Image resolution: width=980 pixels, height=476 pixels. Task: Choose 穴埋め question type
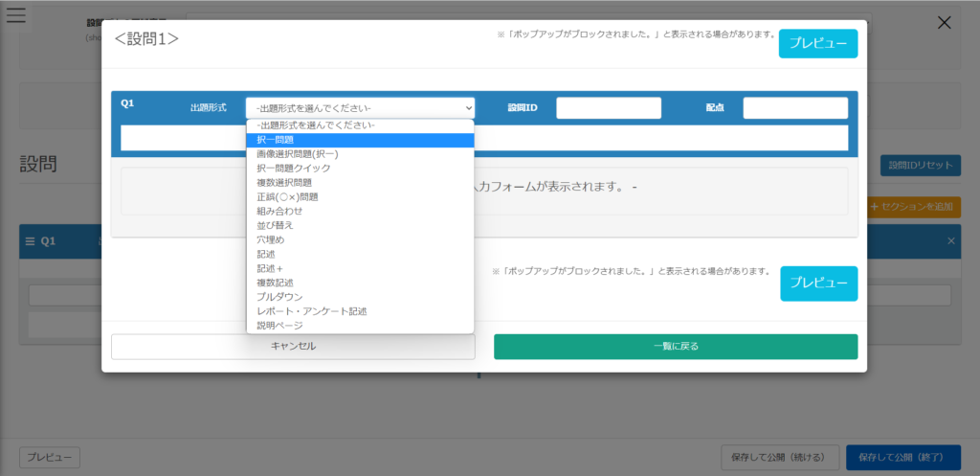click(271, 239)
